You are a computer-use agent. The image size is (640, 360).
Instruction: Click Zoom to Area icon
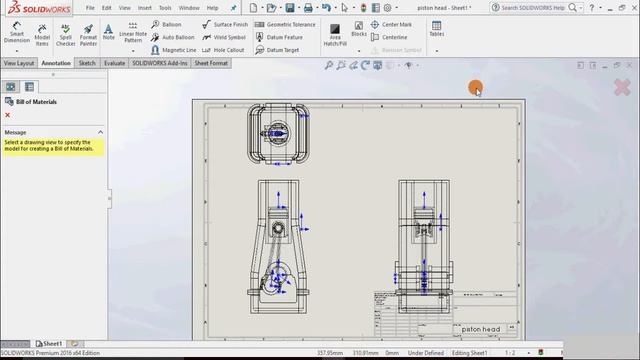341,65
